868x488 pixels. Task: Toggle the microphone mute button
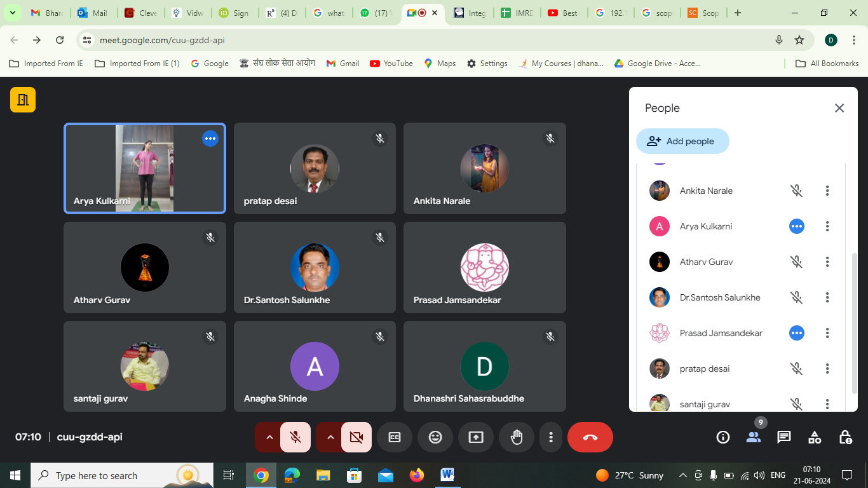295,437
